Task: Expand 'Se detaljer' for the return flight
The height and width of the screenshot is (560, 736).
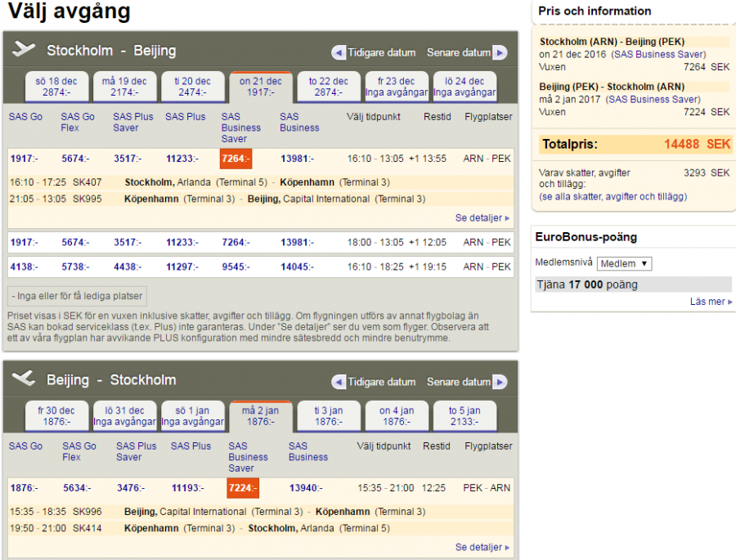Action: pyautogui.click(x=482, y=547)
